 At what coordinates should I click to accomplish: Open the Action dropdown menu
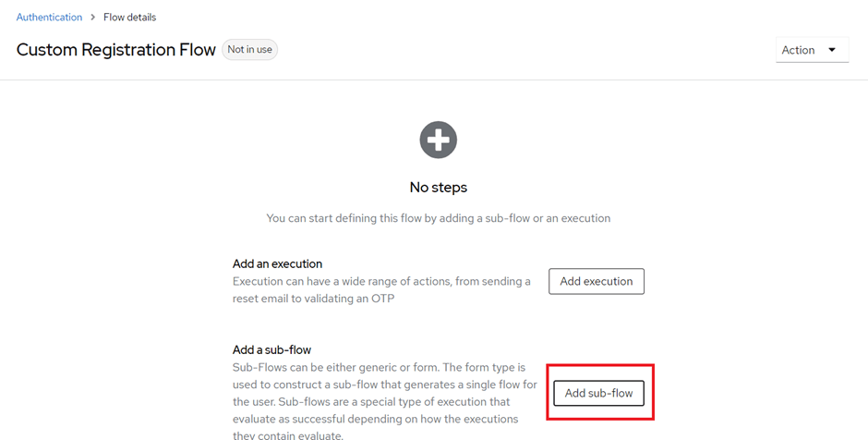pos(812,50)
